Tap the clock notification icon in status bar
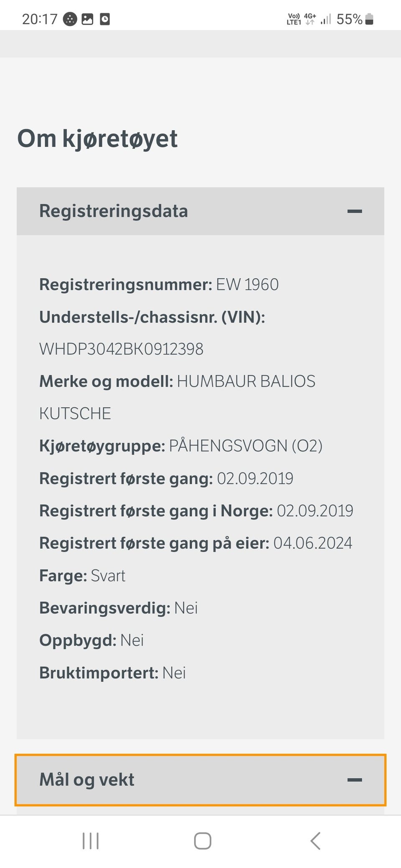Screen dimensions: 401x868 (104, 19)
